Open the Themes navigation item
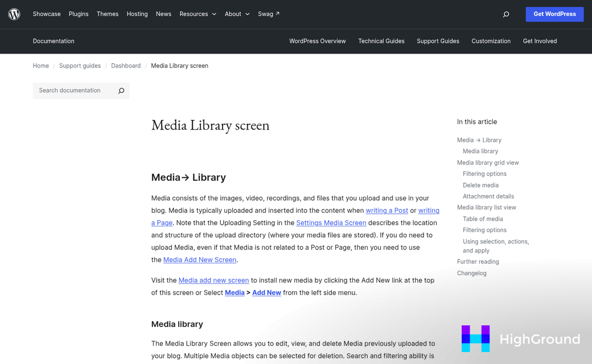Screen dimensions: 592x364 click(x=108, y=14)
